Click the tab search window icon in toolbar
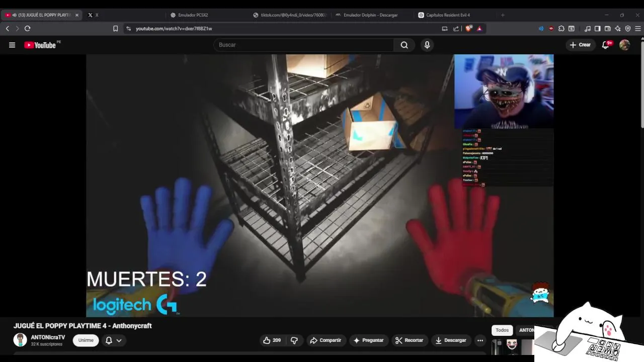644x362 pixels. tap(572, 29)
